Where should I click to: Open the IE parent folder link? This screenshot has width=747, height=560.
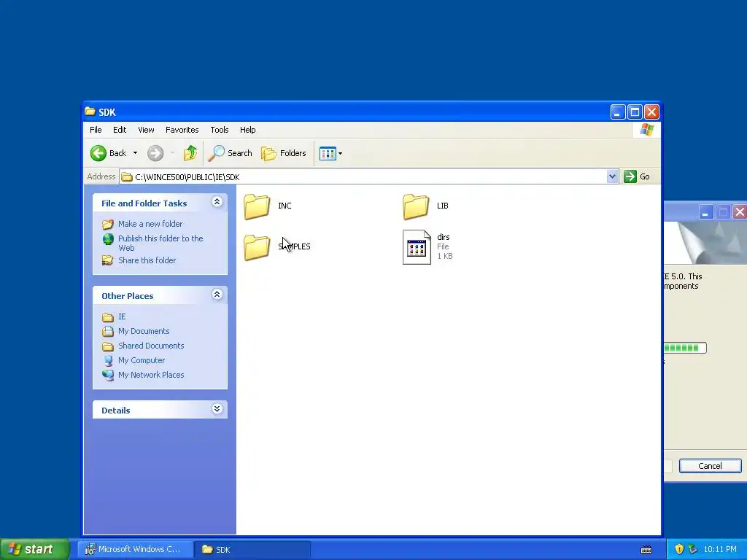[x=122, y=316]
